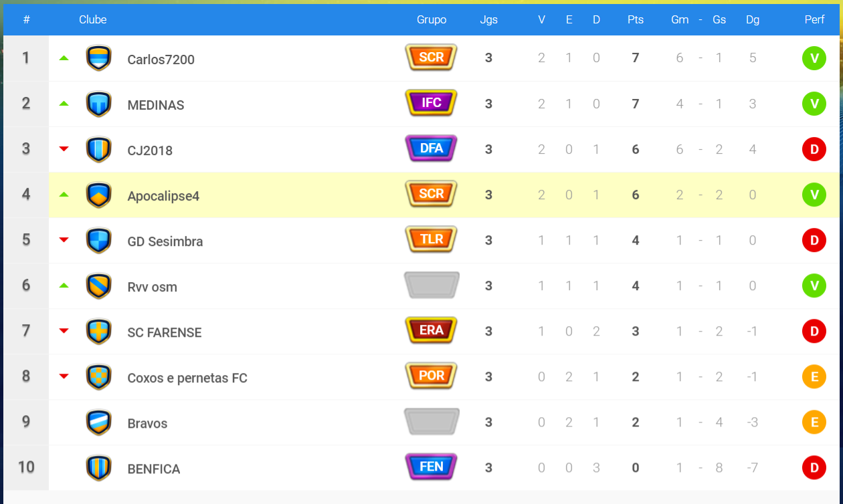Click the red D performance badge for BENFICA
The image size is (843, 504).
click(x=814, y=467)
